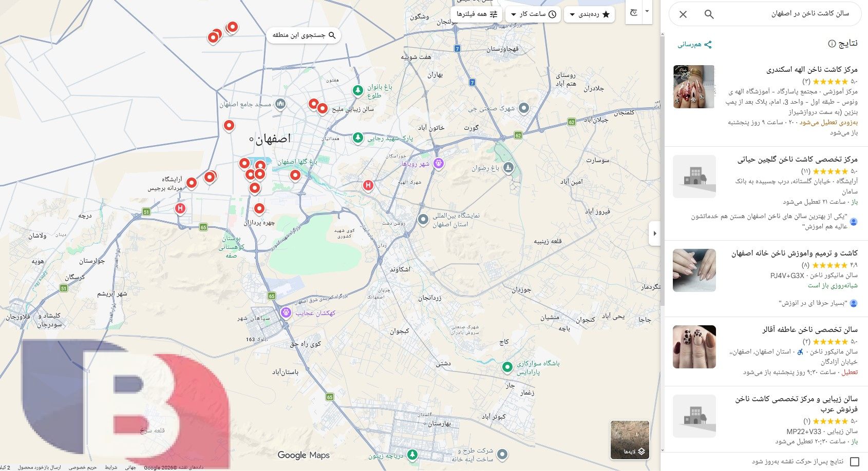Click the red pin near چهره پردازان
Image resolution: width=868 pixels, height=471 pixels.
point(259,209)
